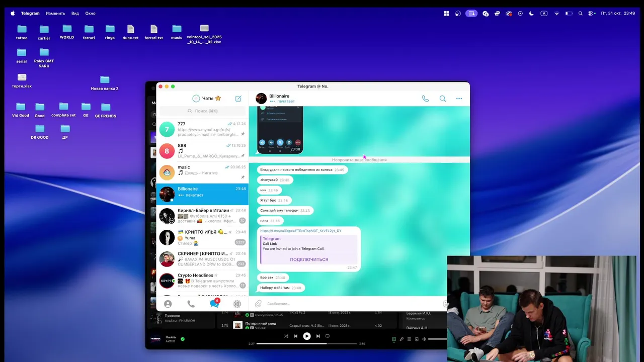
Task: Open the phone screenshot image in chat
Action: (x=280, y=130)
